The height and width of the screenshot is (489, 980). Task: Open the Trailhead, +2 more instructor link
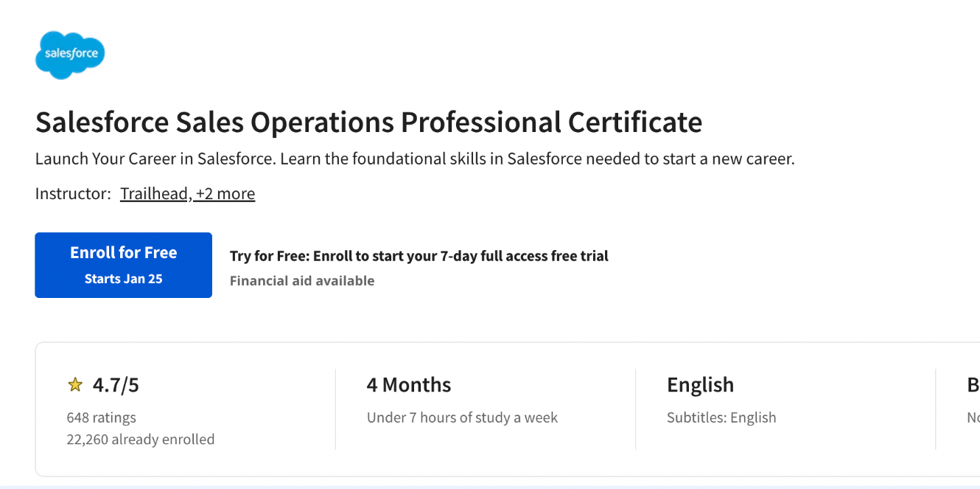[187, 194]
